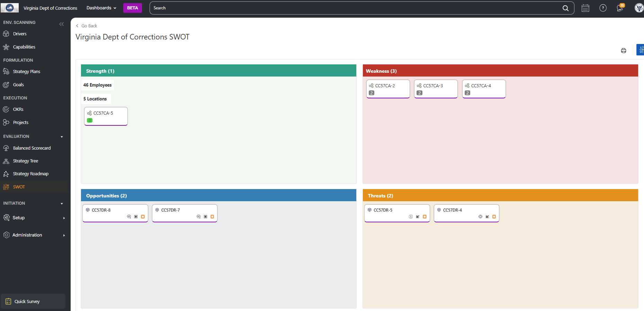Click the search magnifier icon
644x311 pixels.
click(565, 8)
